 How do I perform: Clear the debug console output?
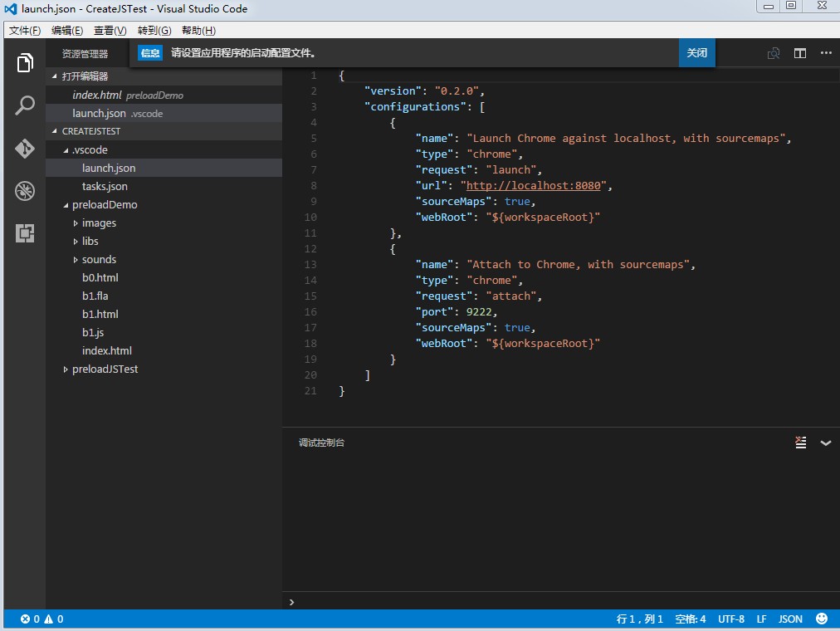click(x=800, y=443)
